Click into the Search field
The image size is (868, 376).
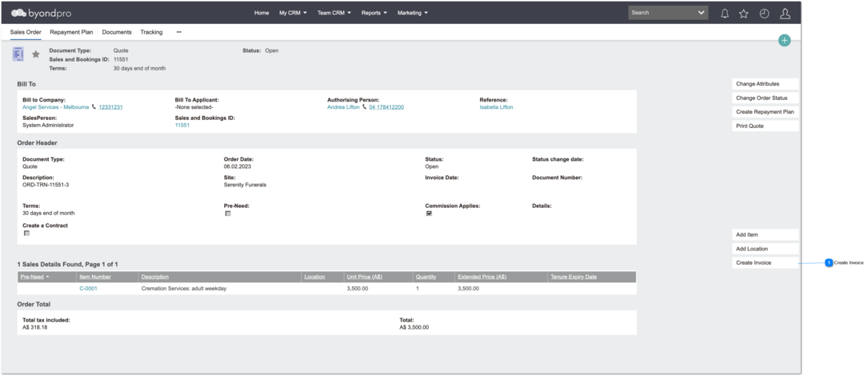point(662,13)
